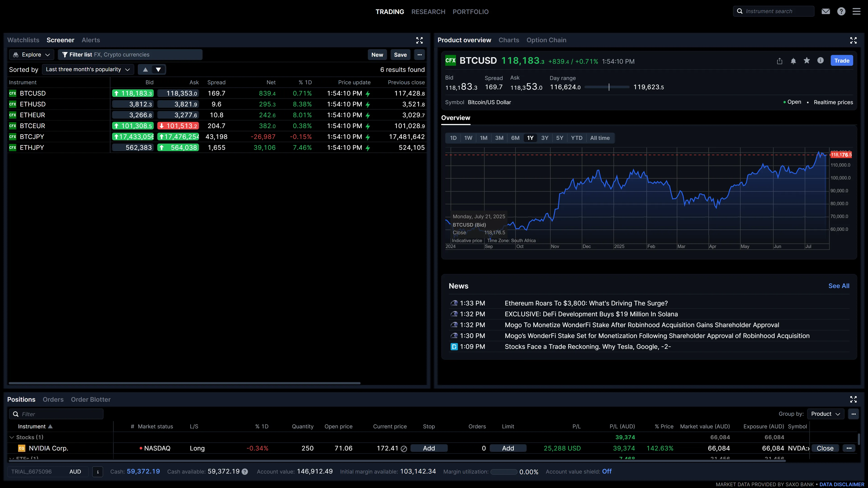The height and width of the screenshot is (488, 868).
Task: Share BTCUSD via share icon
Action: tap(779, 61)
